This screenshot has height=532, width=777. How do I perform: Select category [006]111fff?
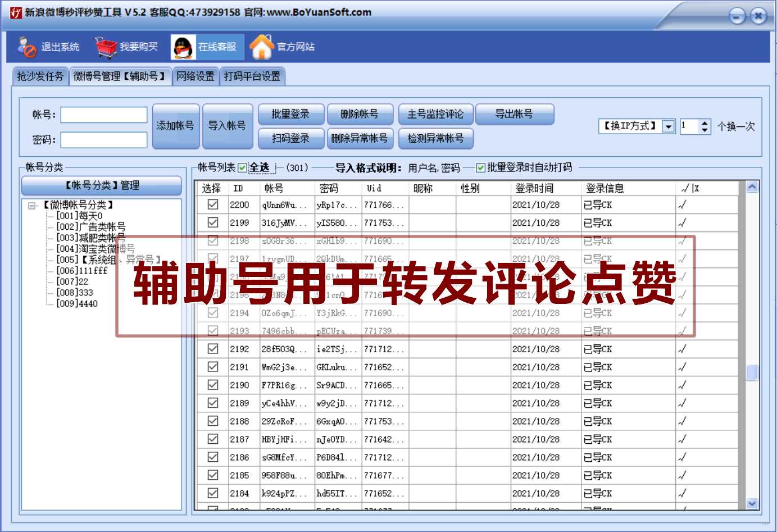click(x=82, y=271)
